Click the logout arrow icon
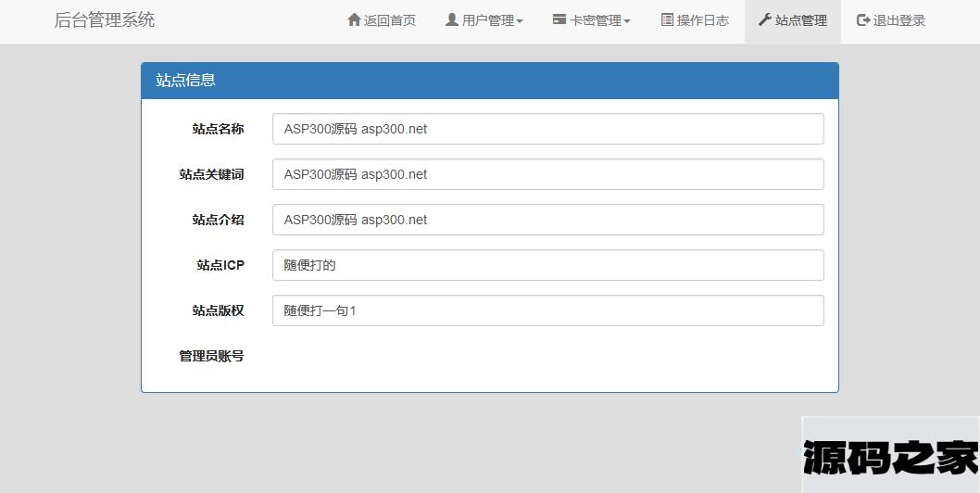Image resolution: width=980 pixels, height=493 pixels. click(863, 19)
